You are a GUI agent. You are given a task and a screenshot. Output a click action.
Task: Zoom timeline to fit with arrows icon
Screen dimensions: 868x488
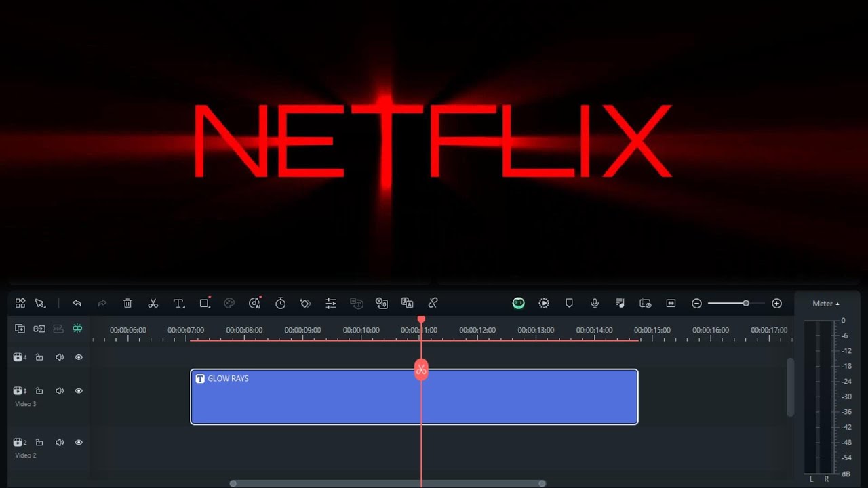(671, 303)
